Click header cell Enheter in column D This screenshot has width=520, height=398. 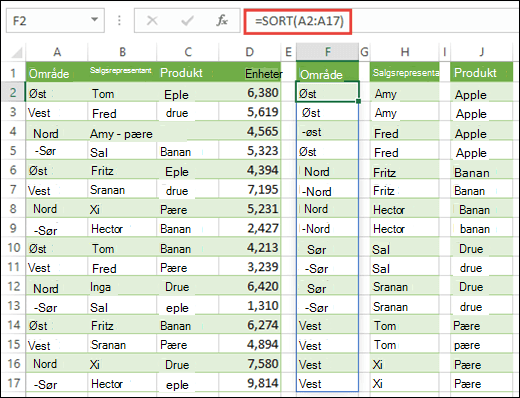click(x=250, y=72)
